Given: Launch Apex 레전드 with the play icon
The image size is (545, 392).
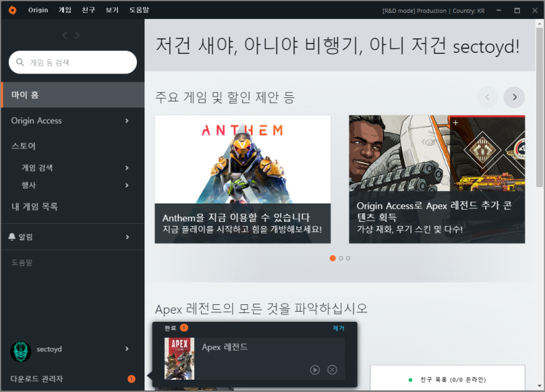Looking at the screenshot, I should click(x=315, y=370).
